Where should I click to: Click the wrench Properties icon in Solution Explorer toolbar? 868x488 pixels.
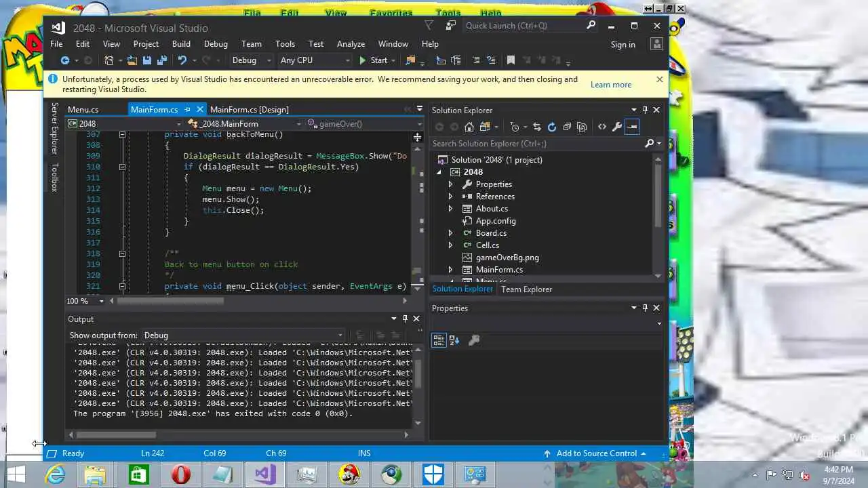coord(616,127)
